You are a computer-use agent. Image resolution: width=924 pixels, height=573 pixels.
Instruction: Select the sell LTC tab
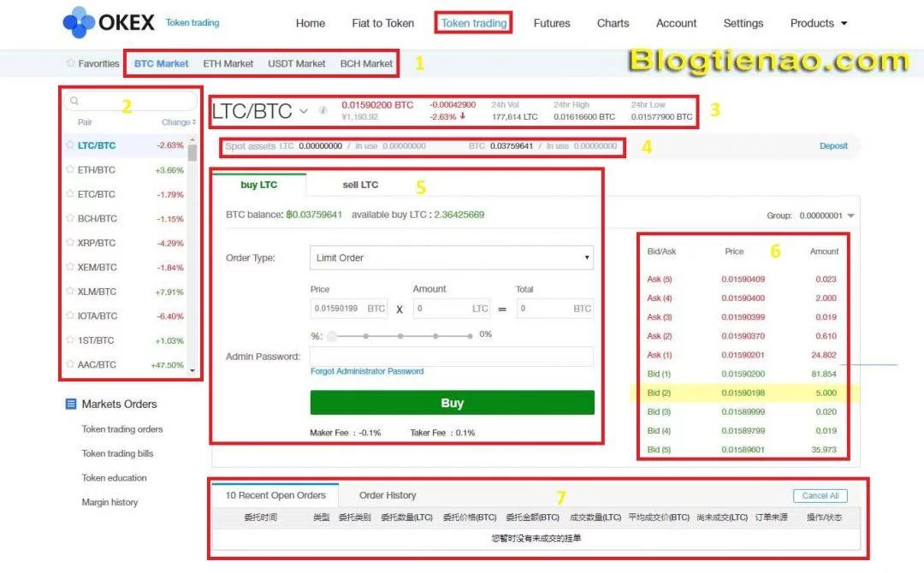(360, 185)
